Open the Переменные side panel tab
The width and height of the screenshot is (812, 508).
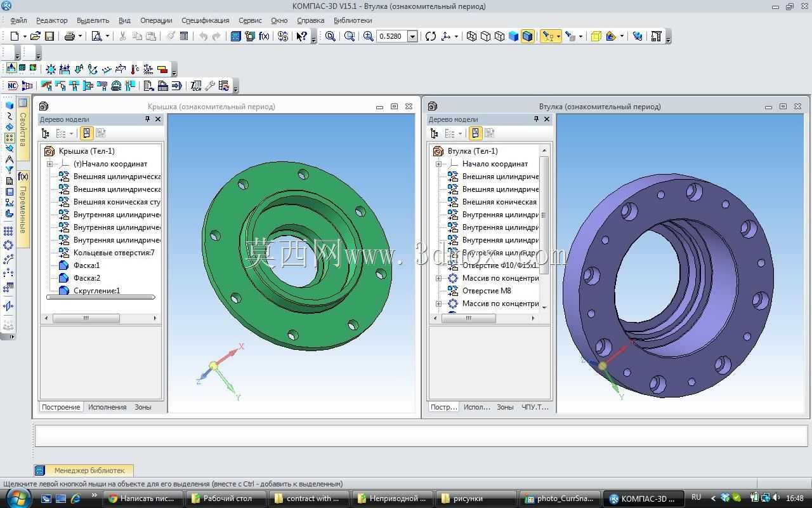click(x=23, y=210)
